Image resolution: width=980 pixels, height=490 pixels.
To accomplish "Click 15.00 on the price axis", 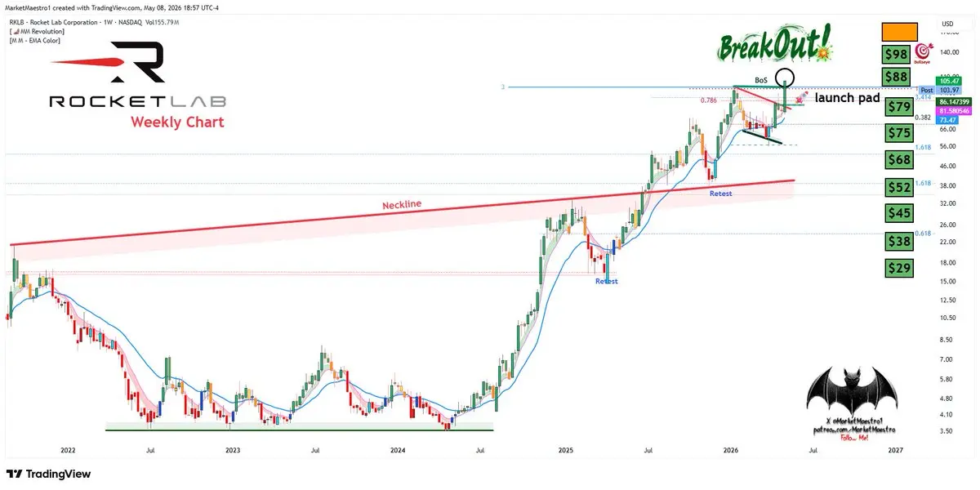I will pyautogui.click(x=947, y=281).
